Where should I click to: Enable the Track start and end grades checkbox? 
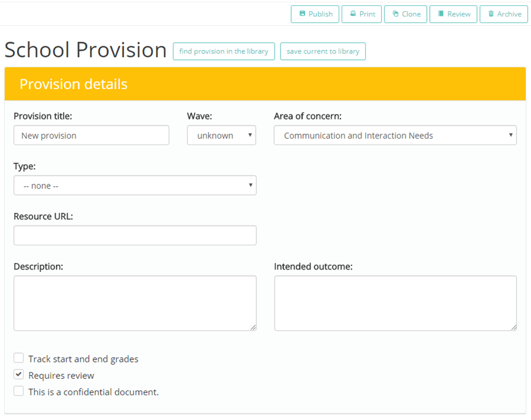(x=18, y=358)
